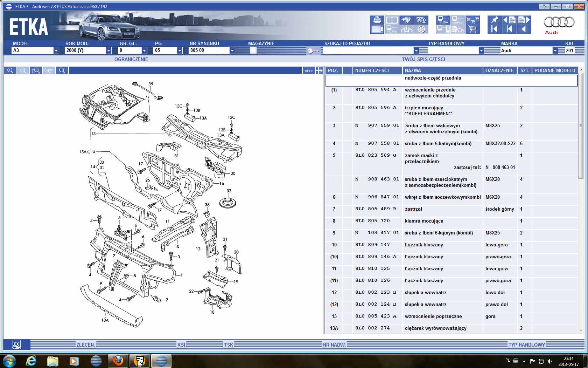The height and width of the screenshot is (368, 588).
Task: Click the multiple shopping carts icon
Action: click(x=472, y=20)
